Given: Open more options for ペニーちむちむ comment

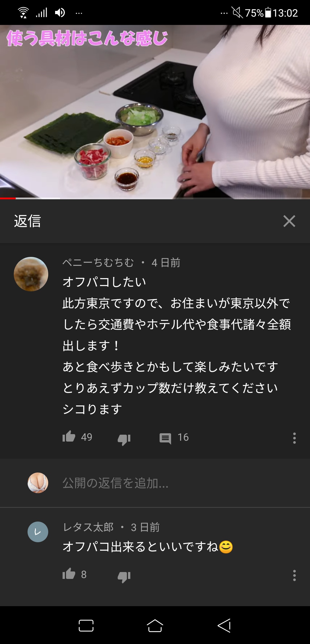Looking at the screenshot, I should [294, 438].
